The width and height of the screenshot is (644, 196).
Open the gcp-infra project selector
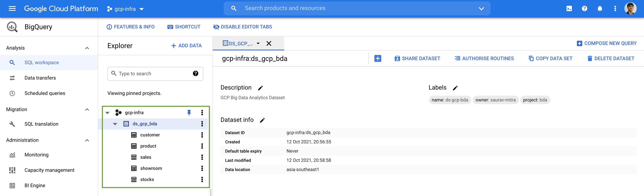tap(125, 9)
